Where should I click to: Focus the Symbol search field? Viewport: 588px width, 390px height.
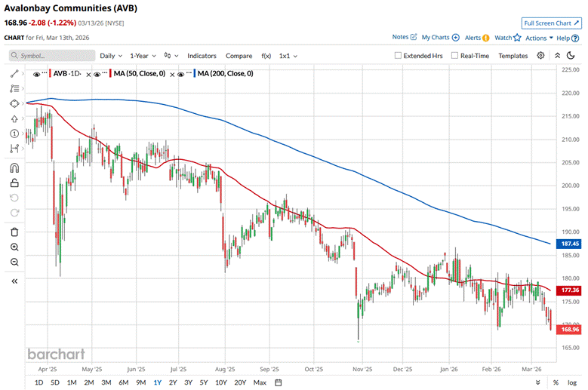52,56
